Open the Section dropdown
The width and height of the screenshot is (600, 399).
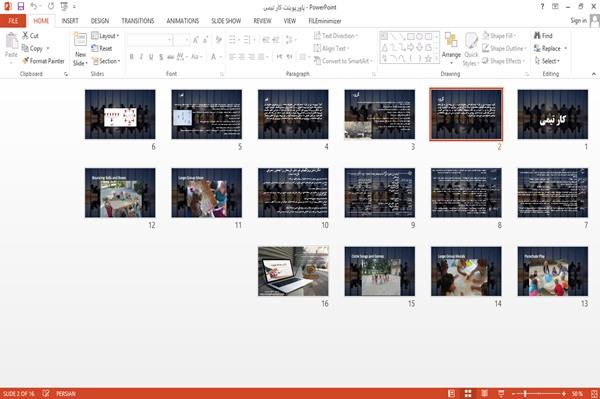tap(106, 61)
